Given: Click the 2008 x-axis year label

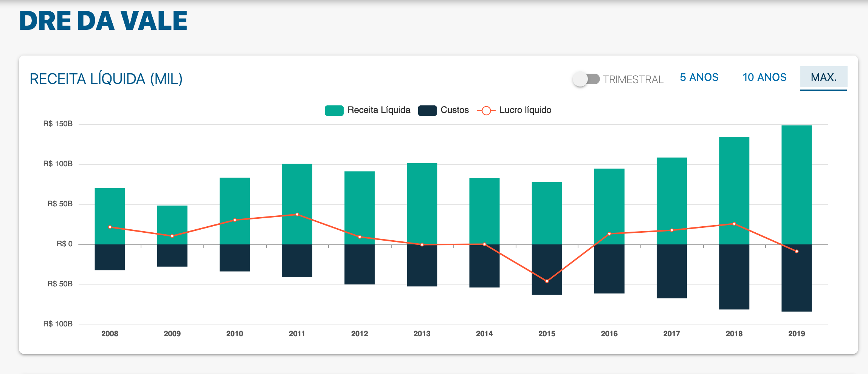Looking at the screenshot, I should coord(110,334).
